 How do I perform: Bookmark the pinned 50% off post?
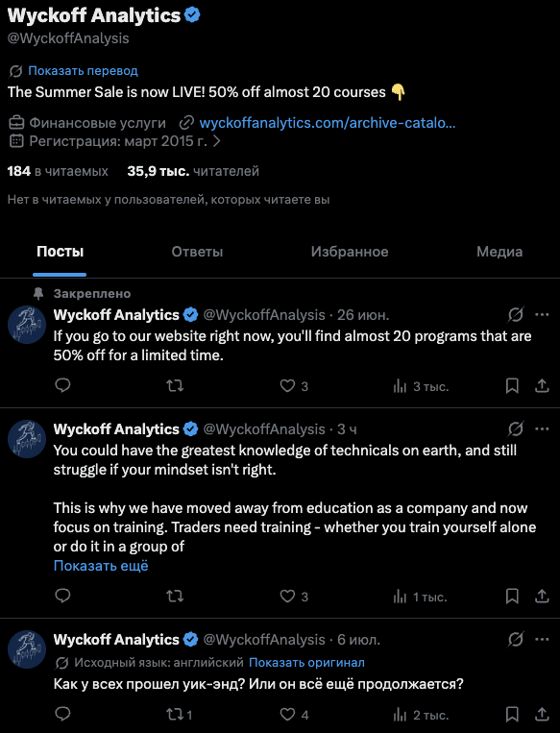512,385
